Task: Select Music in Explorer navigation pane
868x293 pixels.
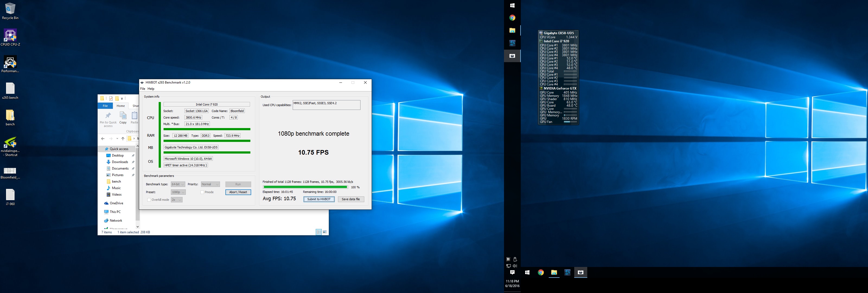Action: pos(116,188)
